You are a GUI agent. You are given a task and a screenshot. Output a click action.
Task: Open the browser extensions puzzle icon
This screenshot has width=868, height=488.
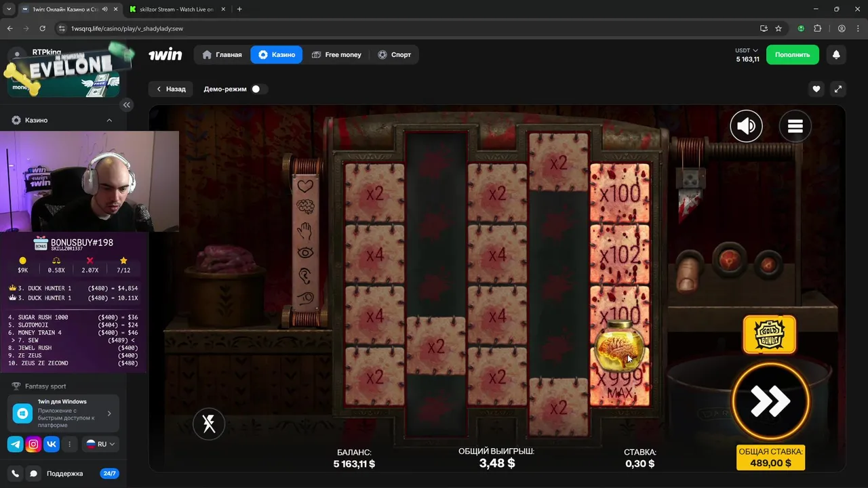817,28
